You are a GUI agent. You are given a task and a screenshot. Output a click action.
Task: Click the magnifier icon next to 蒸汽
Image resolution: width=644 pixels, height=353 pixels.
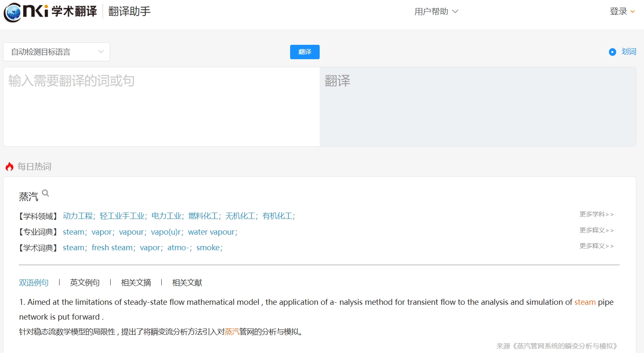coord(46,193)
